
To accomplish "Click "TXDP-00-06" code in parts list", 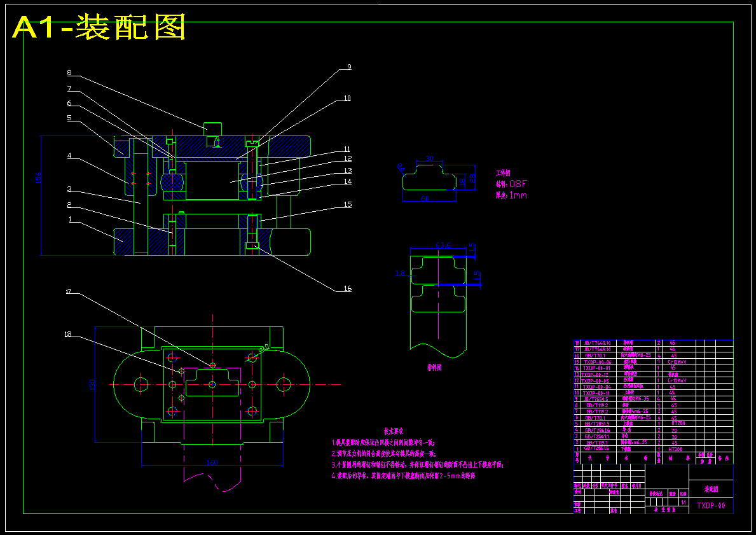I will coord(598,362).
